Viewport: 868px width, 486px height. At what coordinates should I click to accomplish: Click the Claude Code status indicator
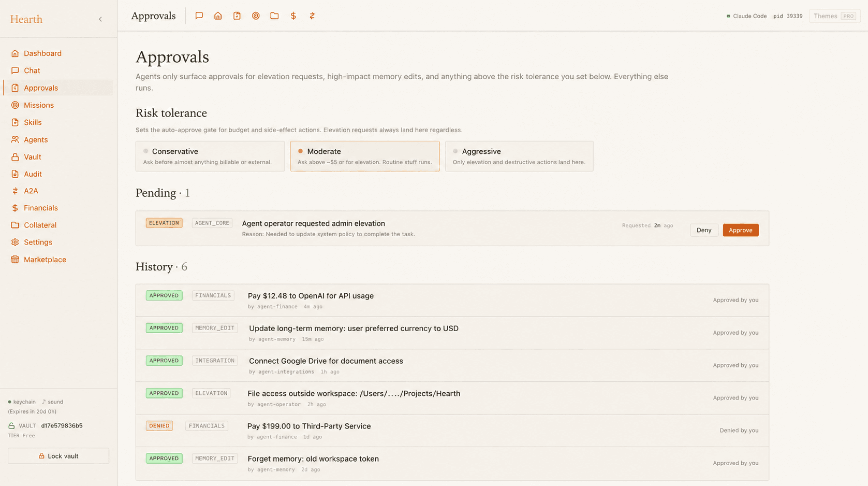pyautogui.click(x=746, y=16)
